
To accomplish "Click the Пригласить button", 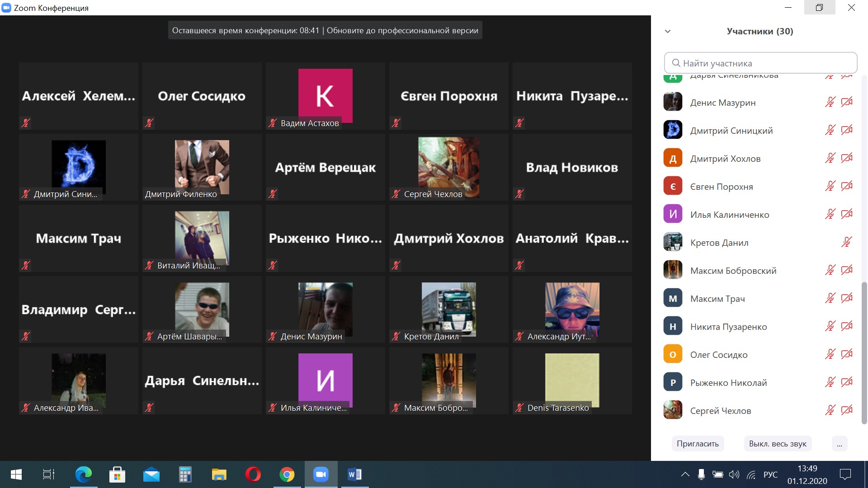I will (698, 444).
